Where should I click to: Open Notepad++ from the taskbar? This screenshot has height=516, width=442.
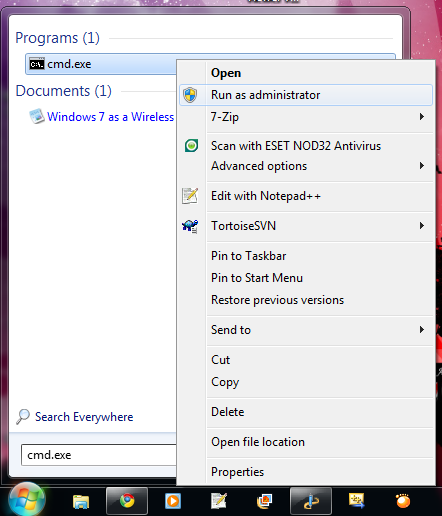pos(219,501)
